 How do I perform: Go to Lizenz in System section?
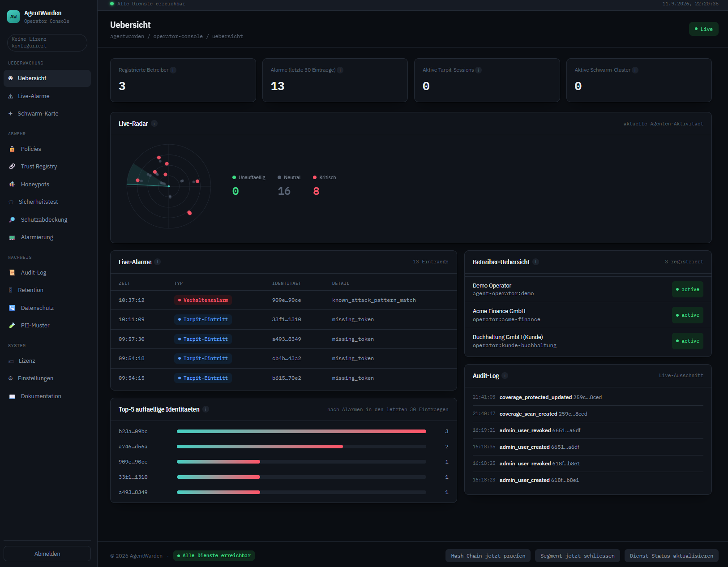click(x=47, y=361)
